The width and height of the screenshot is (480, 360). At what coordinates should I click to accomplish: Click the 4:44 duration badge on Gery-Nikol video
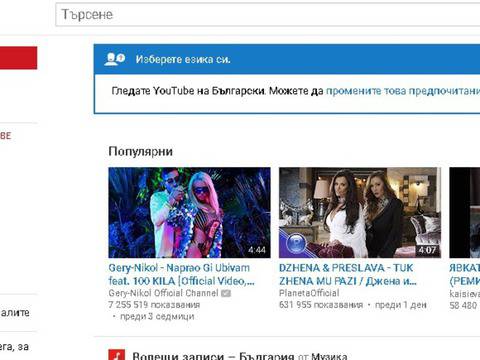257,250
